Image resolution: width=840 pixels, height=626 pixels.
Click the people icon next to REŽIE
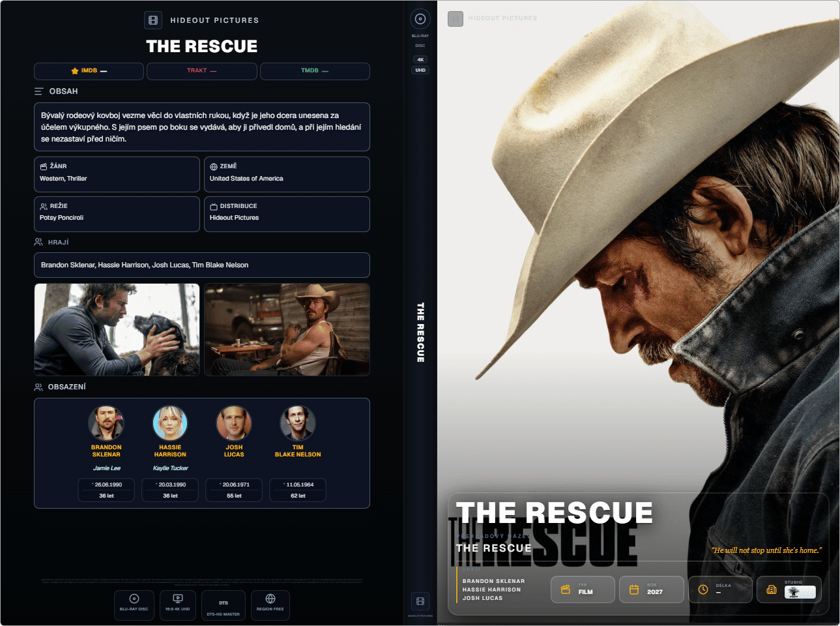(x=44, y=206)
